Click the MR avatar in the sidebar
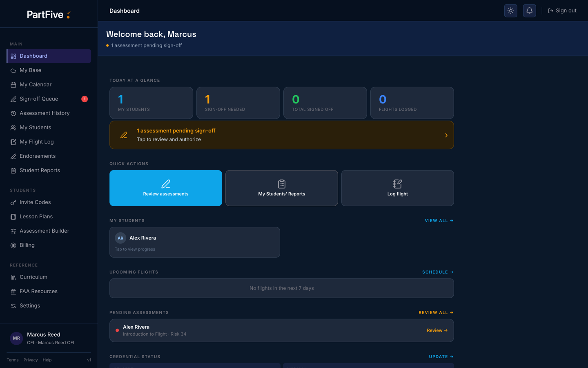588x368 pixels. tap(16, 338)
